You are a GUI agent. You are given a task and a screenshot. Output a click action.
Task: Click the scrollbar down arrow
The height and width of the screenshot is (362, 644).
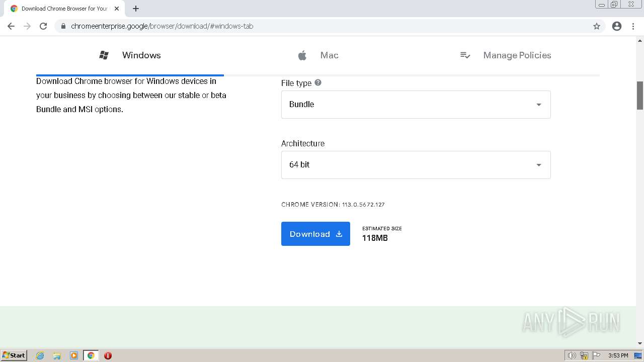[640, 343]
